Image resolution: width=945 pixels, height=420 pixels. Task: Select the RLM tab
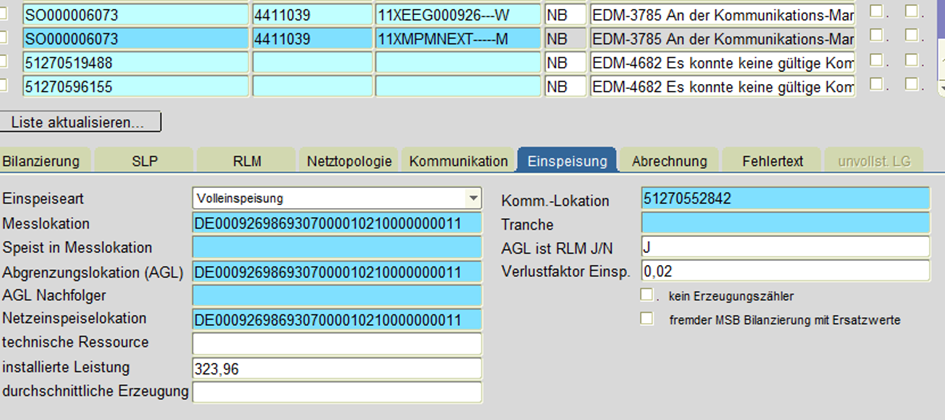pos(246,160)
